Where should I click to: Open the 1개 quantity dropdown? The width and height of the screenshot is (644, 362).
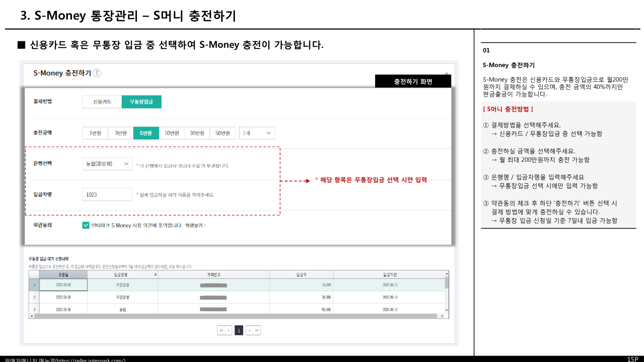coord(257,133)
